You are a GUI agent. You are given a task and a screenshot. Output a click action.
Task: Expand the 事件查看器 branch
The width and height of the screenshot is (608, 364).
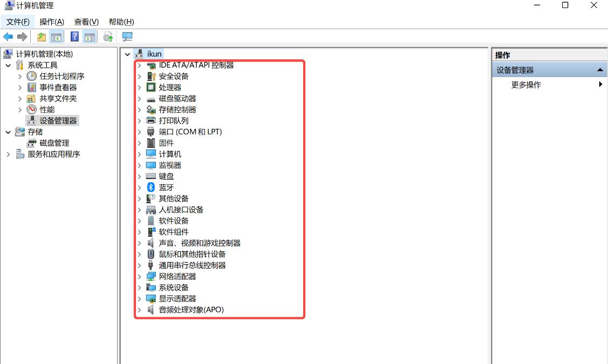pos(20,87)
